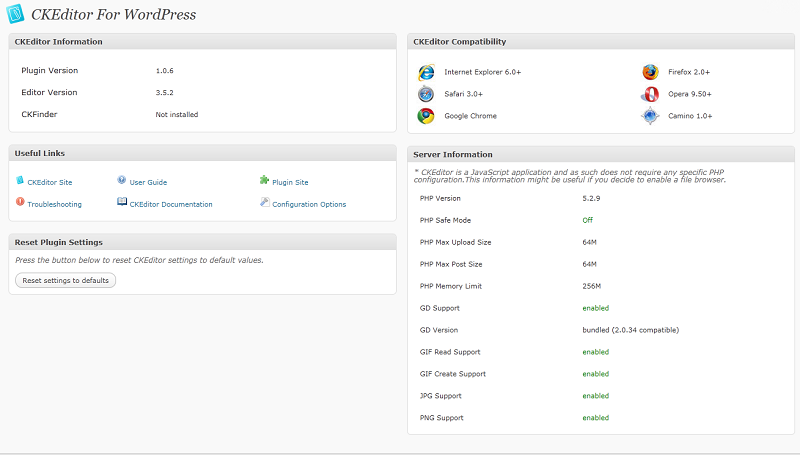Collapse the Server Information panel header
This screenshot has width=800, height=455.
coord(600,155)
